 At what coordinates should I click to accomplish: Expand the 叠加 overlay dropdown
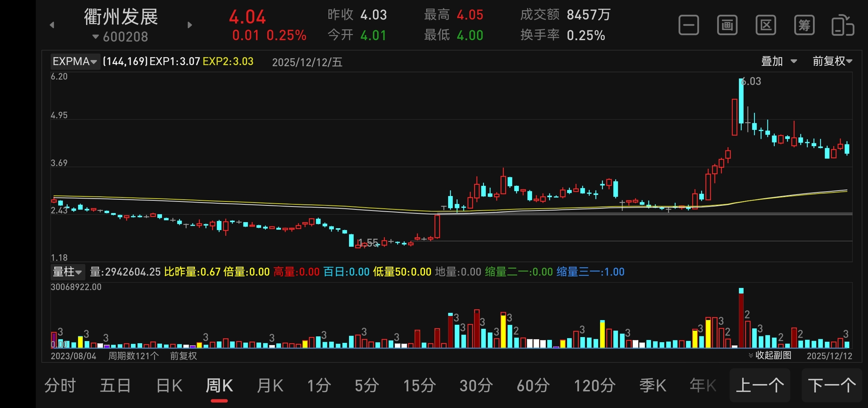click(x=779, y=61)
